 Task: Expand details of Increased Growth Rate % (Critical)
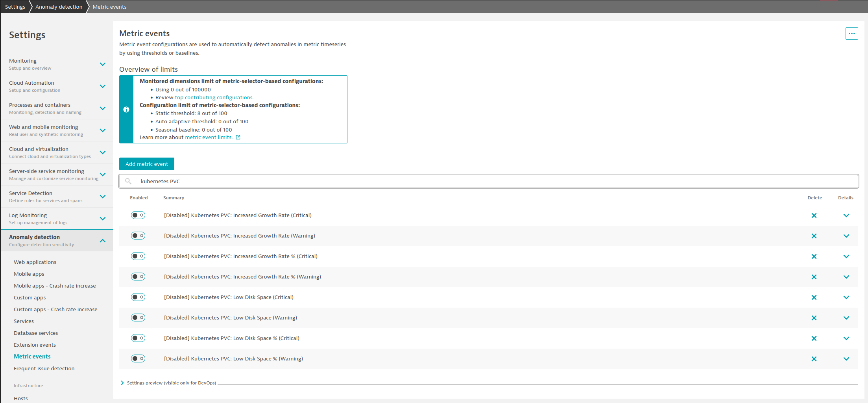846,256
